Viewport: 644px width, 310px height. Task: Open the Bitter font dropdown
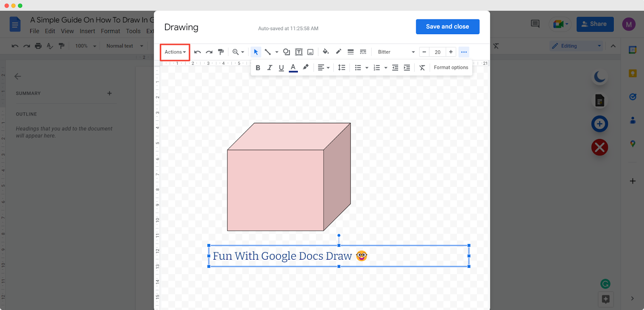point(396,52)
